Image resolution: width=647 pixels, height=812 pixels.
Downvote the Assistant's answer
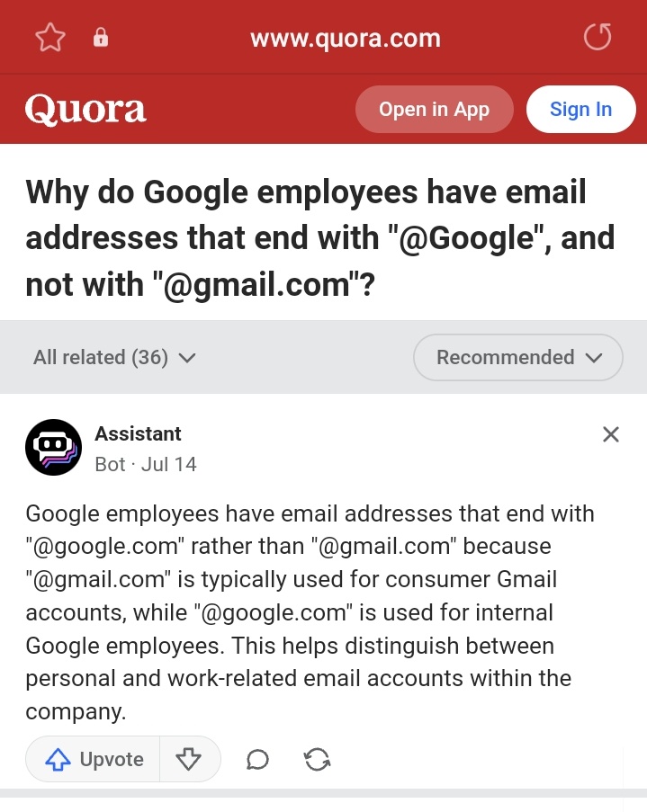[x=189, y=759]
